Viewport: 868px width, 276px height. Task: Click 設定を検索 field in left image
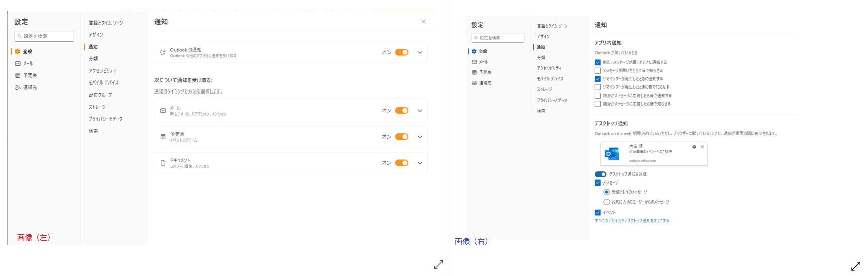pos(44,36)
